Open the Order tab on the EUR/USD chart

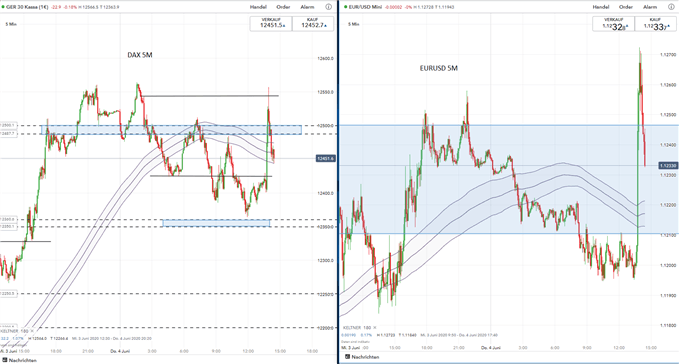tap(626, 7)
